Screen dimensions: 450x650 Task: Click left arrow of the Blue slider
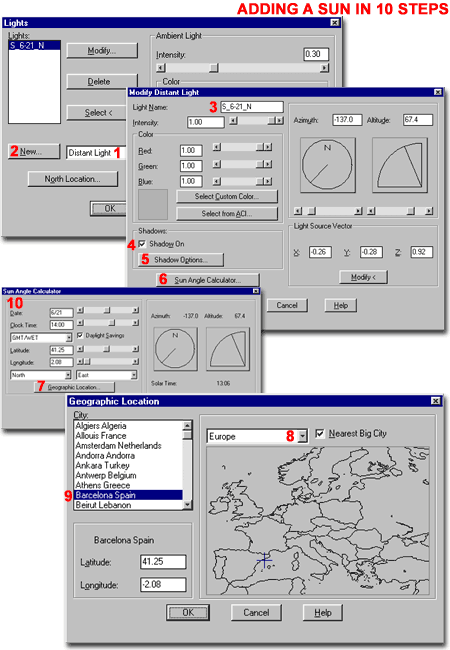click(217, 182)
